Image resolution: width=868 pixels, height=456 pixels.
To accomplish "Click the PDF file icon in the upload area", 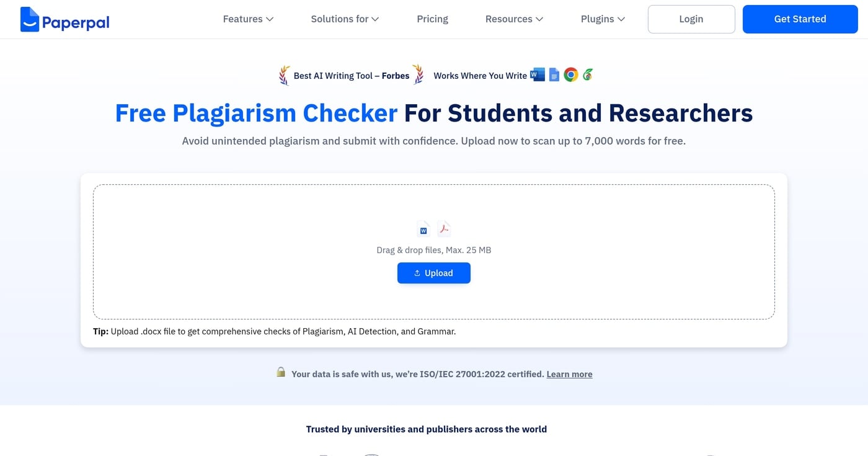I will click(444, 229).
